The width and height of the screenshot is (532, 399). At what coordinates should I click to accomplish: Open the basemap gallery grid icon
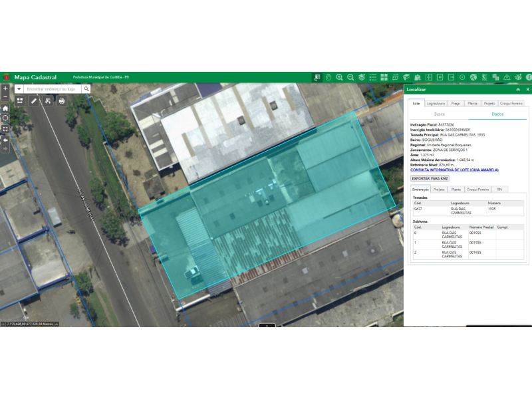[x=384, y=77]
